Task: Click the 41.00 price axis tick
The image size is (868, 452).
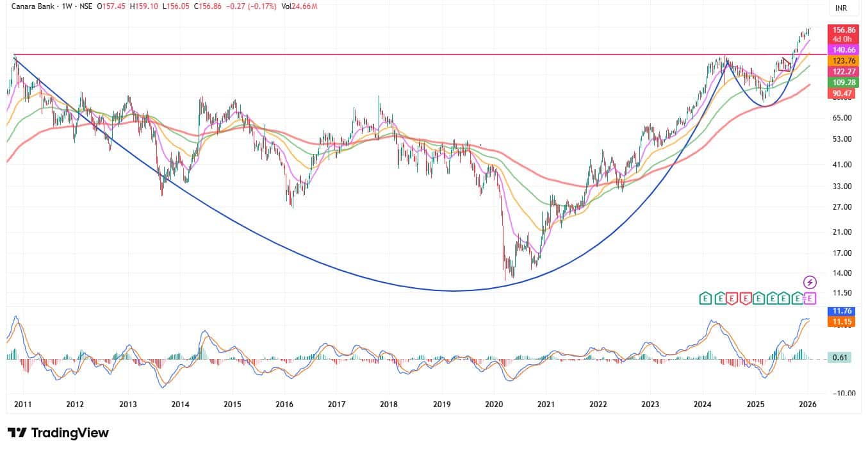Action: [x=842, y=165]
